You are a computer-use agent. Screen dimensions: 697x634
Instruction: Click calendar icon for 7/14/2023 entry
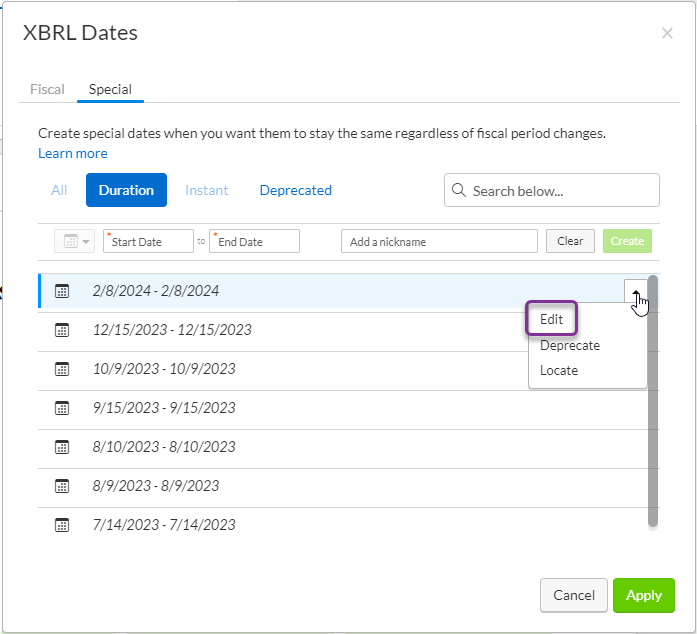pos(62,525)
